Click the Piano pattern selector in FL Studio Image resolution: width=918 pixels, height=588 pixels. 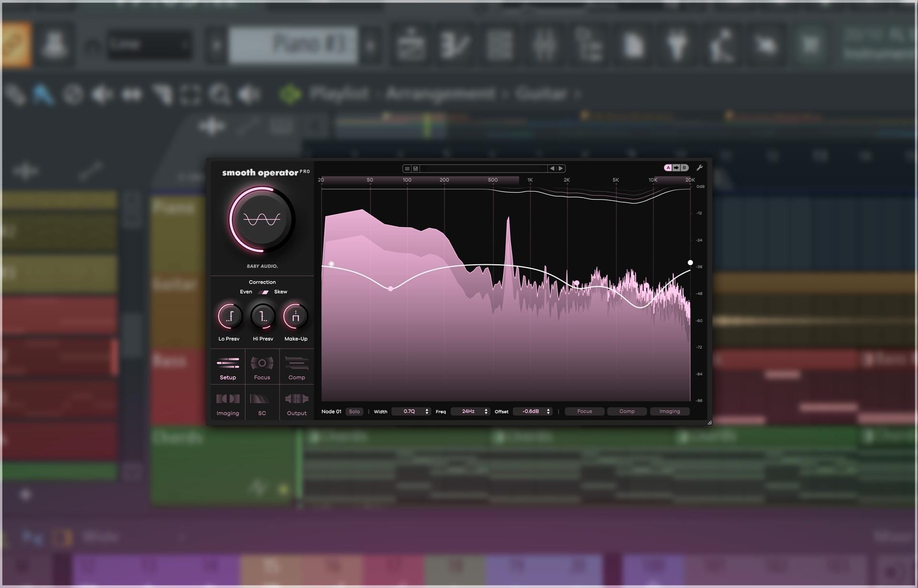pos(293,45)
